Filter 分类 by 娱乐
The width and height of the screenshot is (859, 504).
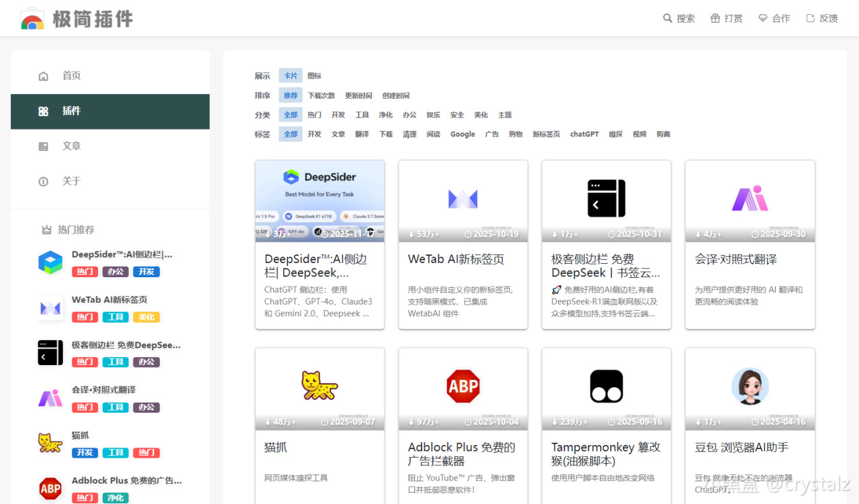pyautogui.click(x=434, y=115)
